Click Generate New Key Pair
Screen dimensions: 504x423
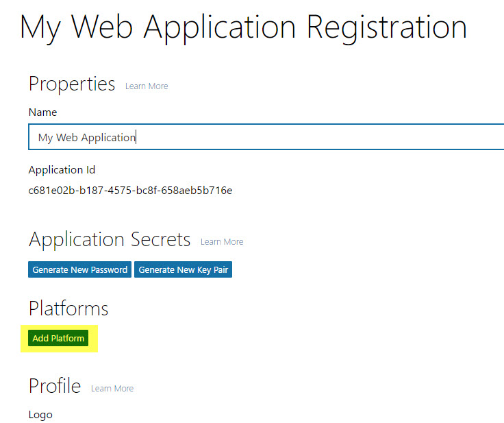[x=183, y=269]
